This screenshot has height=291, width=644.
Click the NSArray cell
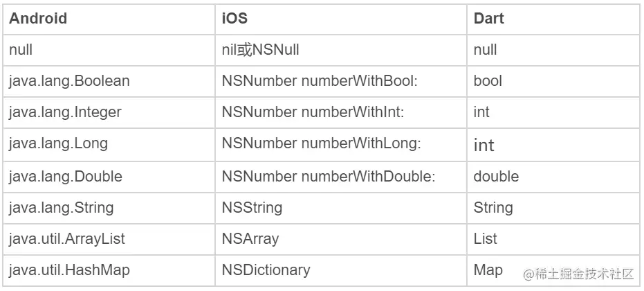coord(250,238)
